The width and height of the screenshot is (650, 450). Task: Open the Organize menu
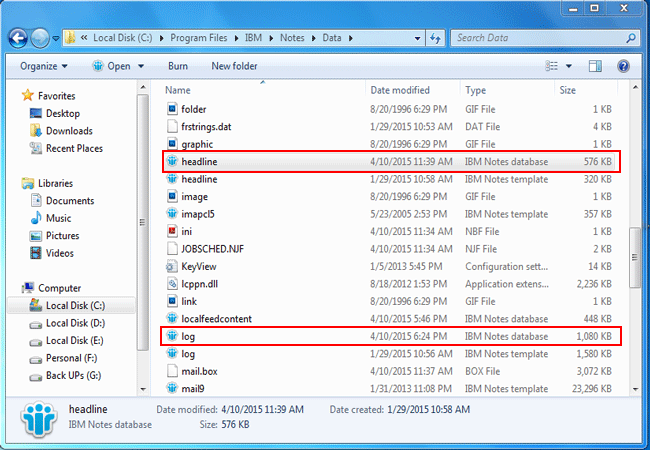click(x=44, y=66)
